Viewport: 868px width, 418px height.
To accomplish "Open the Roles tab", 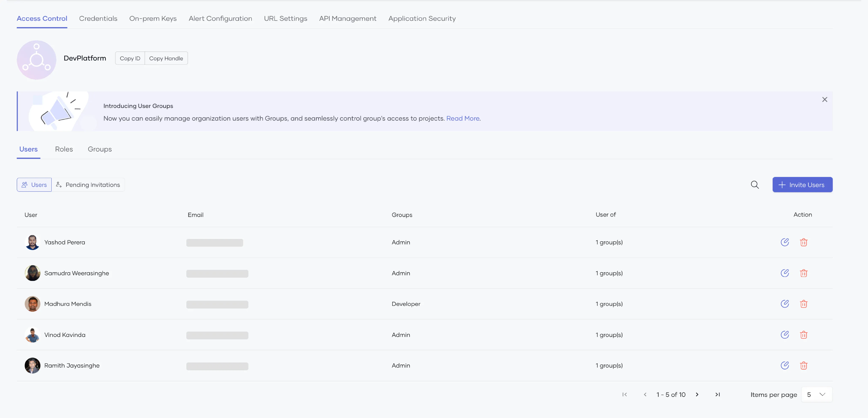I will point(64,149).
